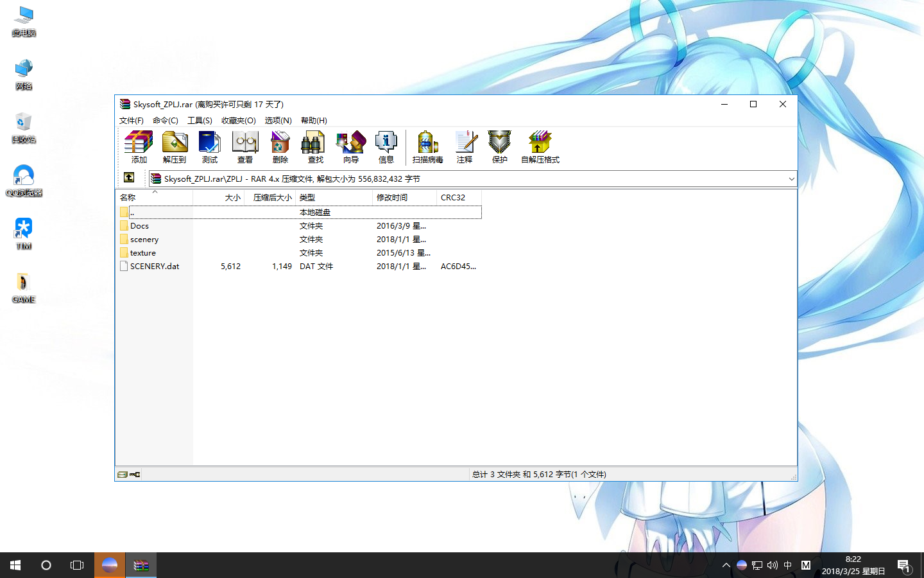Open 文件(F) menu

tap(132, 121)
